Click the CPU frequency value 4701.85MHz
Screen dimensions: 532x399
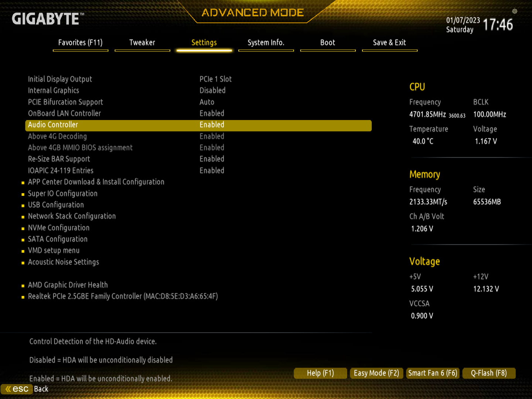(x=427, y=115)
